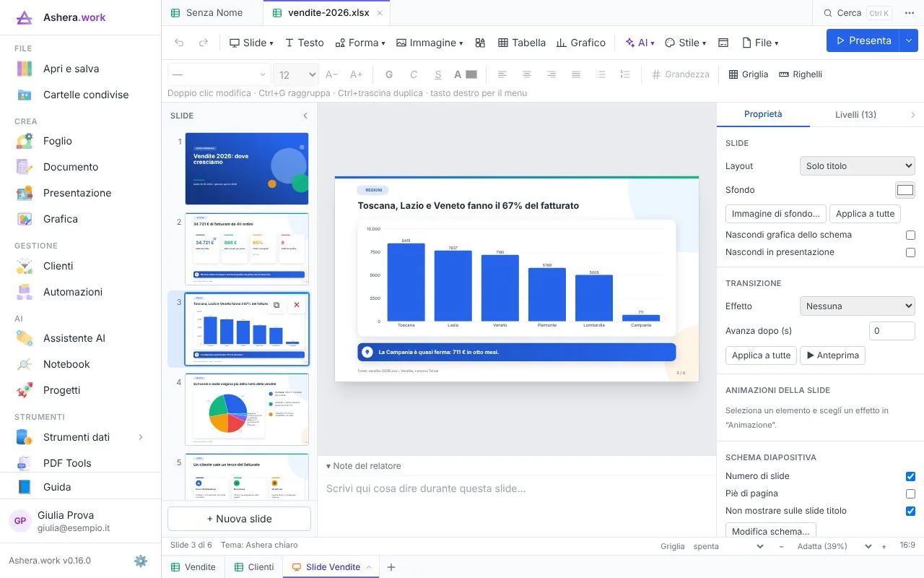The height and width of the screenshot is (578, 924).
Task: Enable Piè di pagina checkbox
Action: click(910, 493)
